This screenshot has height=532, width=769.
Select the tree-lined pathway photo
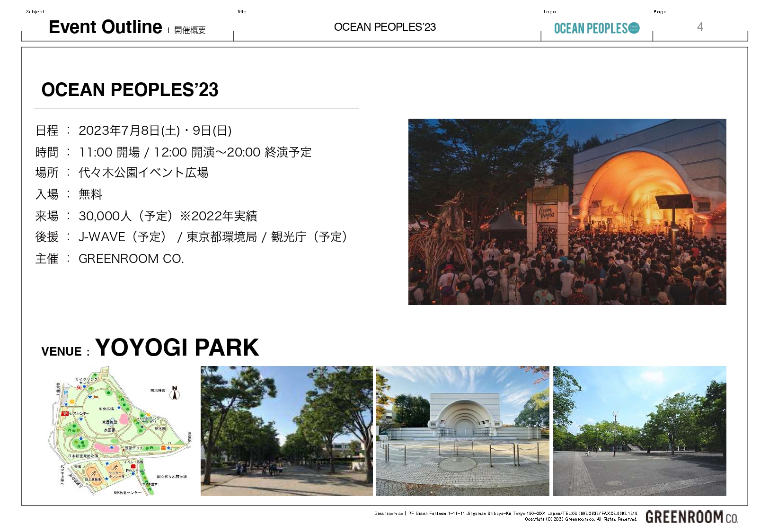click(x=286, y=431)
